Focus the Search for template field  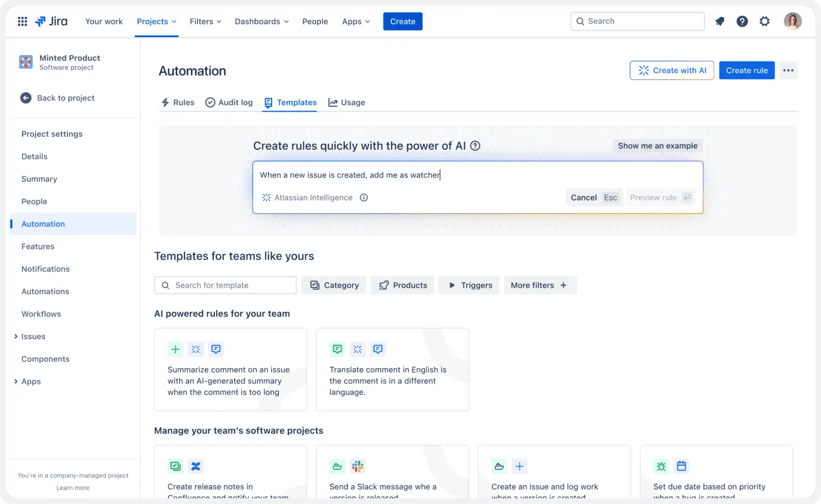point(226,285)
